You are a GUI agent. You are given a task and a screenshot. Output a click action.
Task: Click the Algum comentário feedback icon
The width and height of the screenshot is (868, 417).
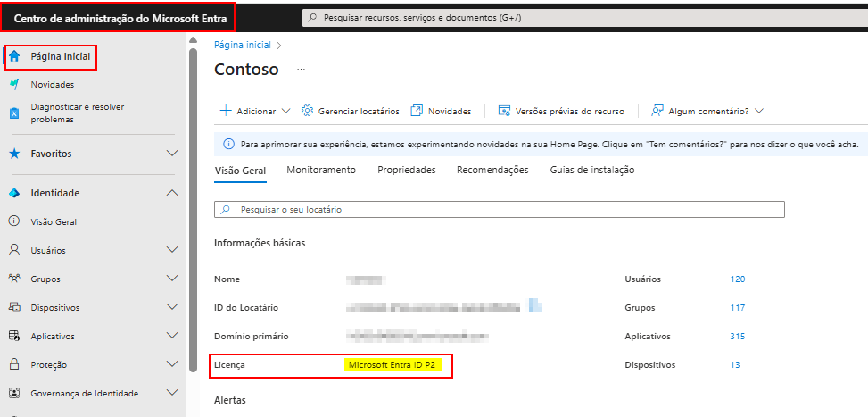(657, 111)
